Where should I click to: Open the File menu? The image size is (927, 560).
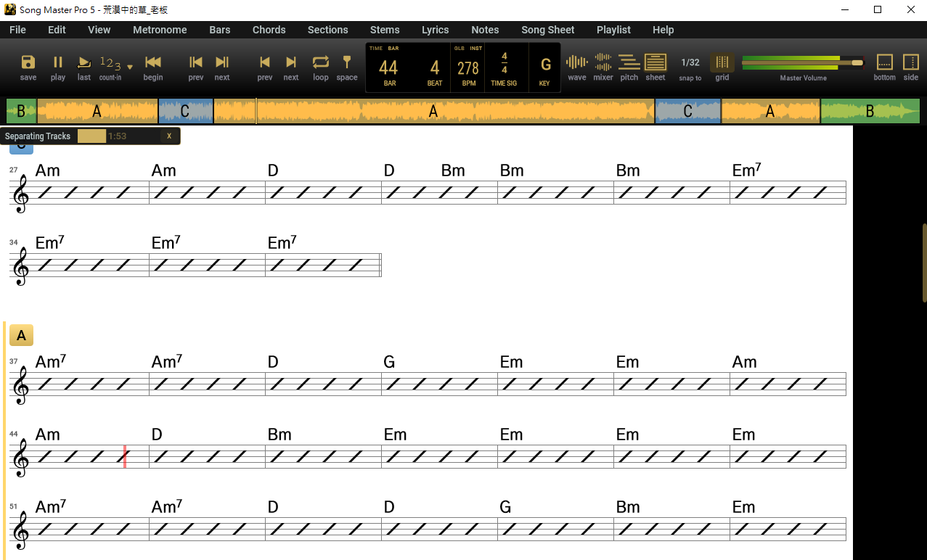(17, 30)
